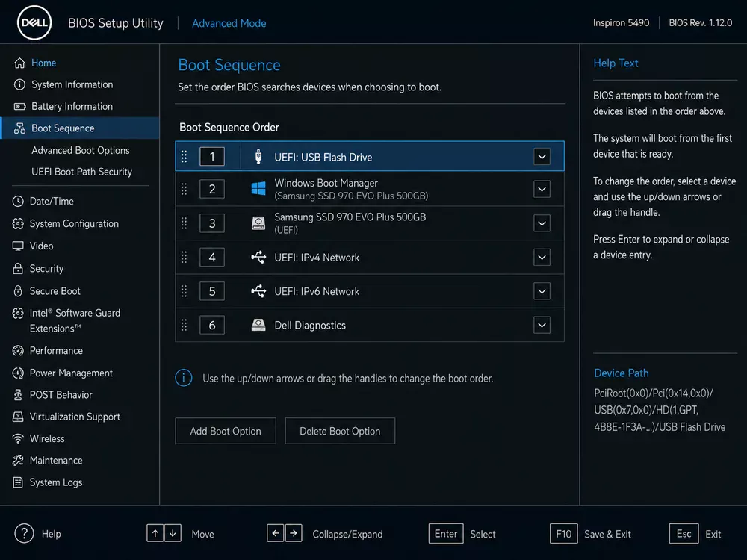Click the Maintenance wrench icon

pos(18,461)
